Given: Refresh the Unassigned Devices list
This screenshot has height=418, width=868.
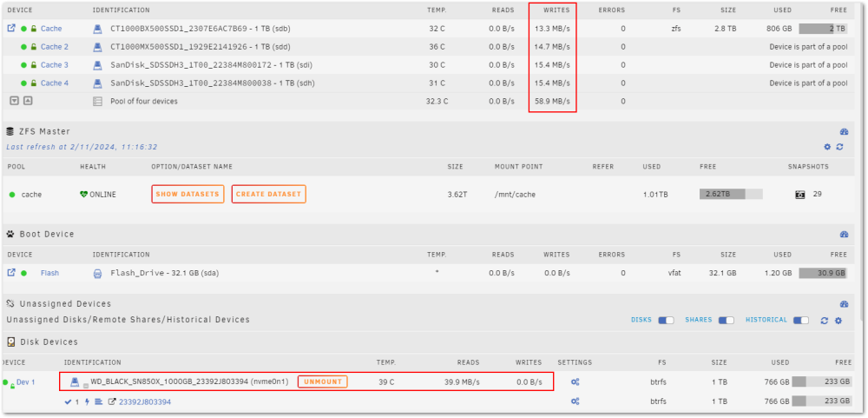Looking at the screenshot, I should click(x=825, y=321).
